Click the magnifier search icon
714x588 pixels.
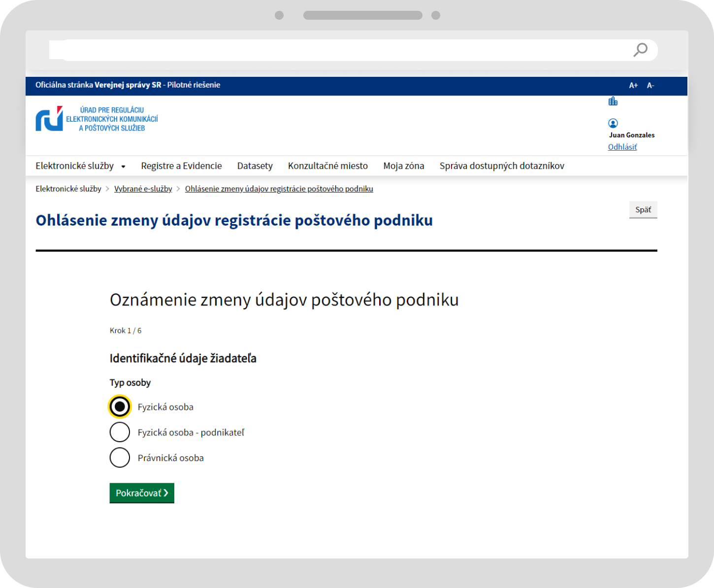[x=640, y=50]
